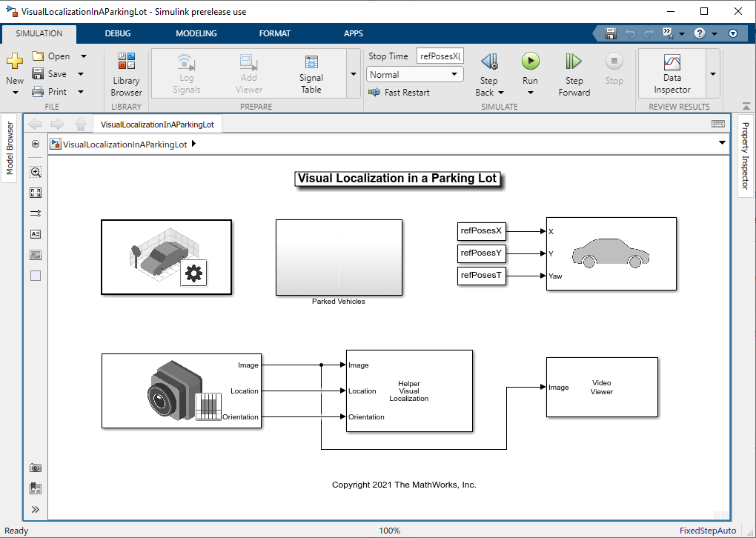Click the screenshot camera icon
This screenshot has width=756, height=538.
point(36,468)
